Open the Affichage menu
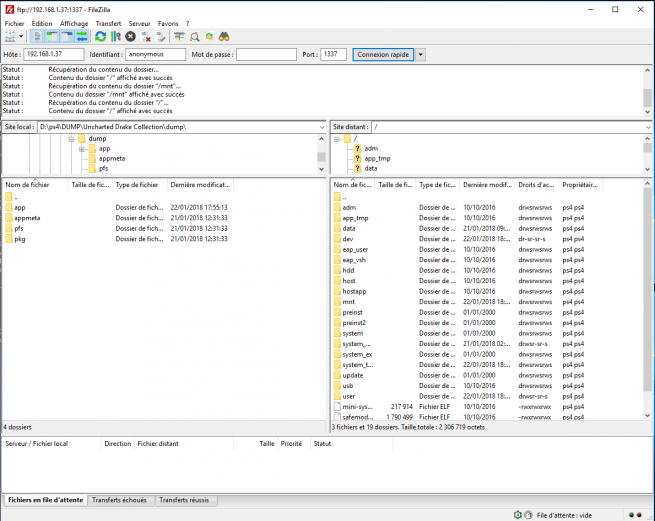The height and width of the screenshot is (521, 655). click(x=74, y=23)
